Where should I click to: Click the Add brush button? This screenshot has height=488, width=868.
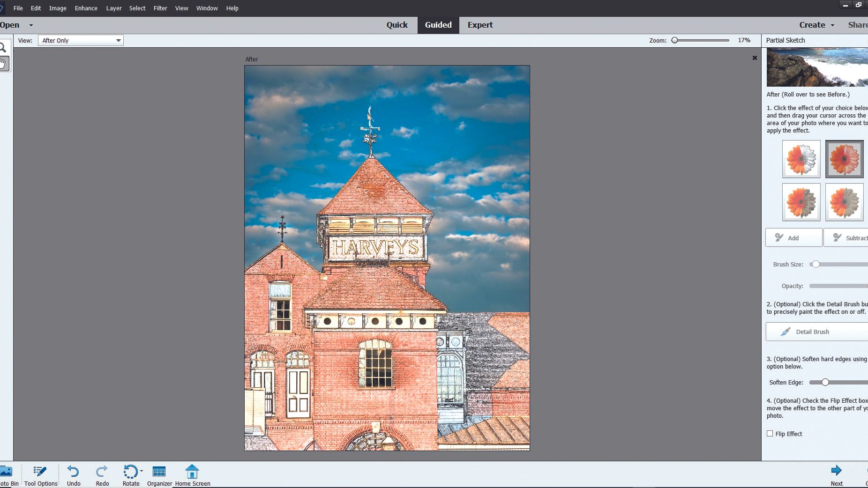793,238
